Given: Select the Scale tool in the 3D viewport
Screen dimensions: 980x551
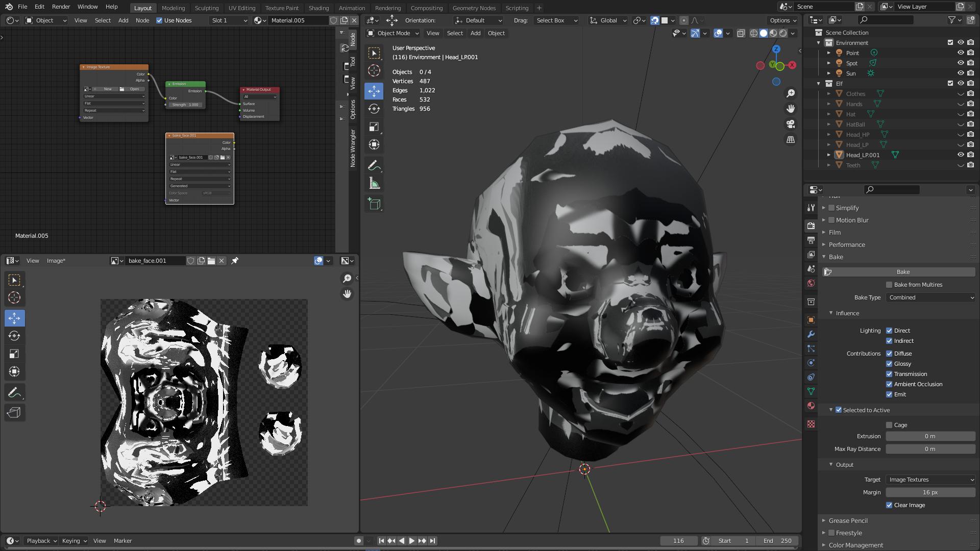Looking at the screenshot, I should [x=374, y=127].
